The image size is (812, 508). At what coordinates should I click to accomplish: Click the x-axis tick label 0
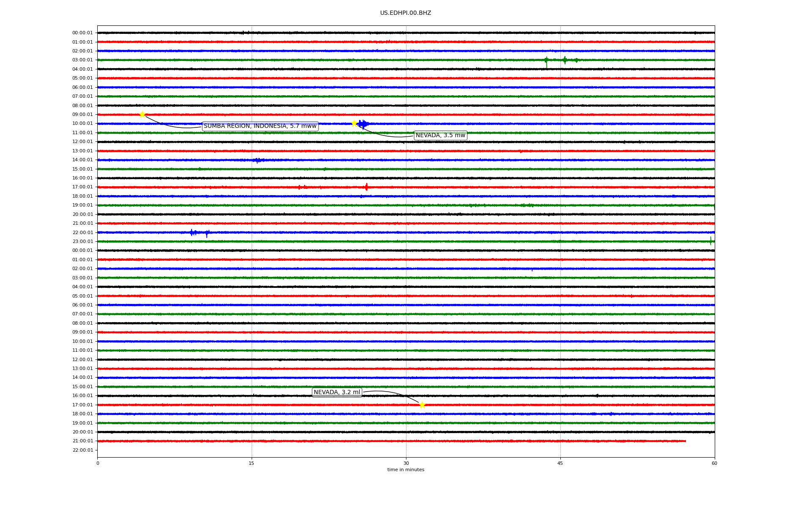pyautogui.click(x=98, y=463)
